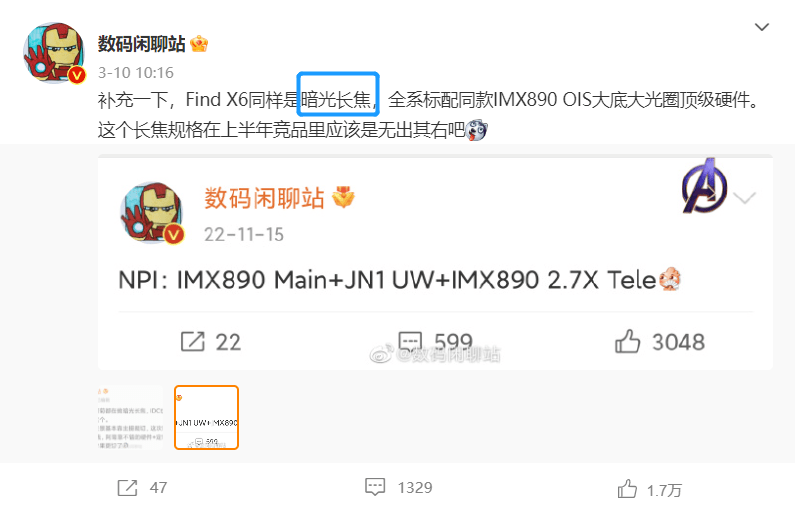Click the Avengers logo badge
Viewport: 795px width, 511px height.
point(704,186)
